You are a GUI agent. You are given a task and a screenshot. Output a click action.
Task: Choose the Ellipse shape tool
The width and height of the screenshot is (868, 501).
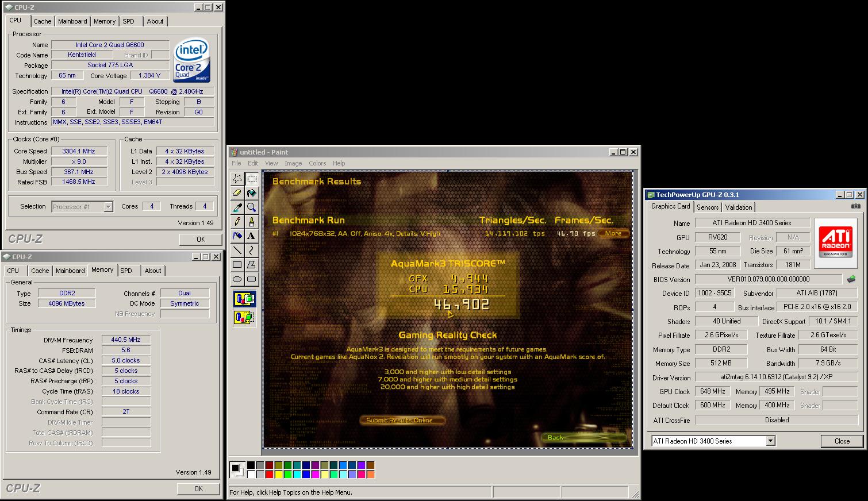tap(237, 279)
